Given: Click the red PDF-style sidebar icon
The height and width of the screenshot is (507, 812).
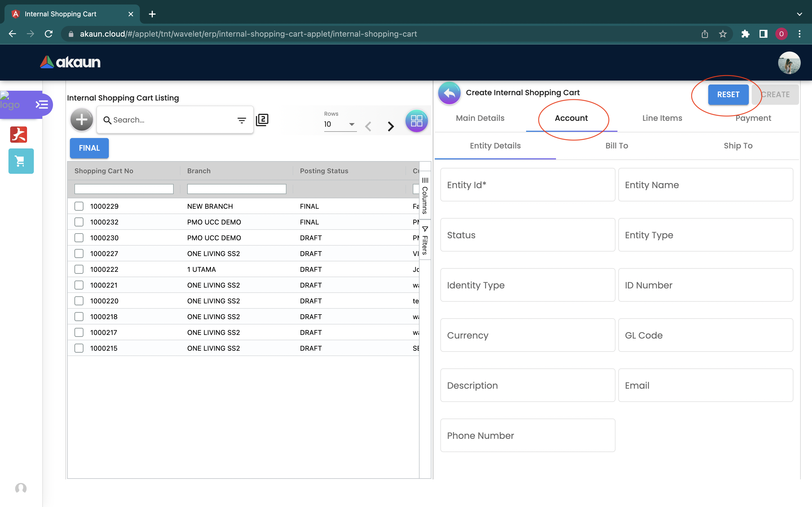Looking at the screenshot, I should [x=18, y=134].
